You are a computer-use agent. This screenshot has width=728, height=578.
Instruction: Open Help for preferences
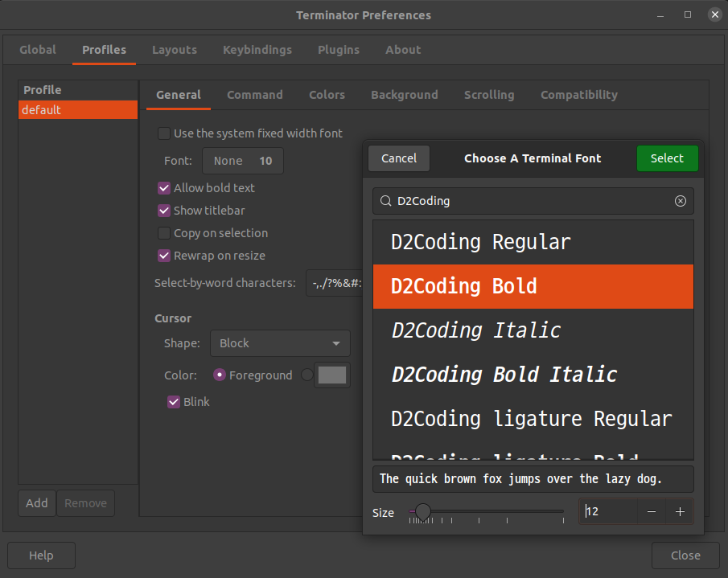coord(41,555)
